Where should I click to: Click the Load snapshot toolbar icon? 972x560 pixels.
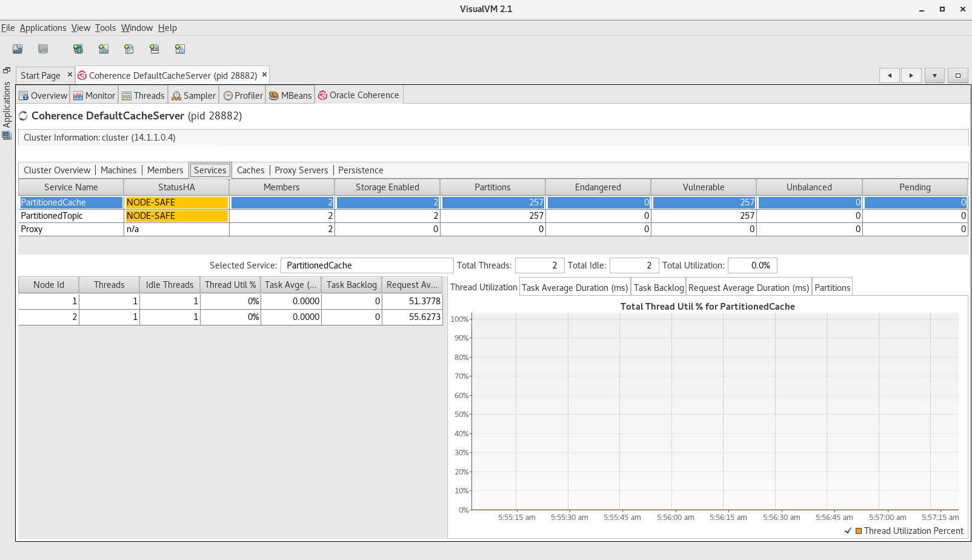click(x=18, y=49)
